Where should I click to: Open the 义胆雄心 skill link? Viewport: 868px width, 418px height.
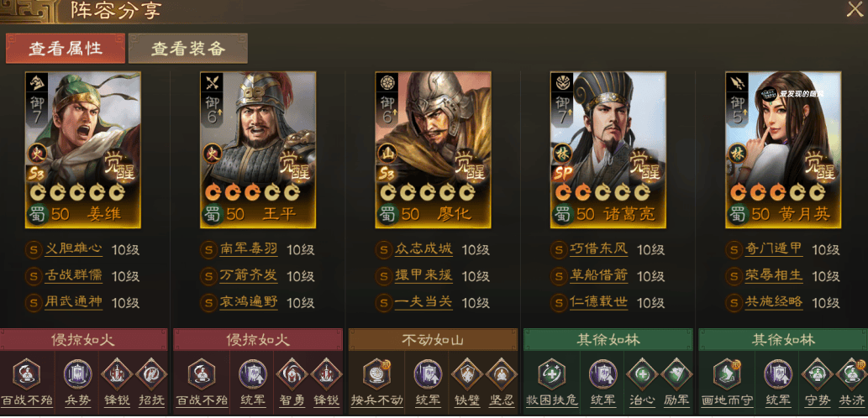pyautogui.click(x=73, y=248)
